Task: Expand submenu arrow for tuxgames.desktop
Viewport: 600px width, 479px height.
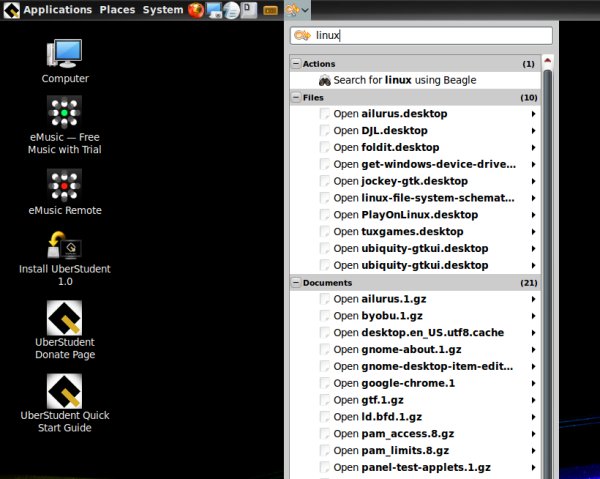Action: (533, 232)
